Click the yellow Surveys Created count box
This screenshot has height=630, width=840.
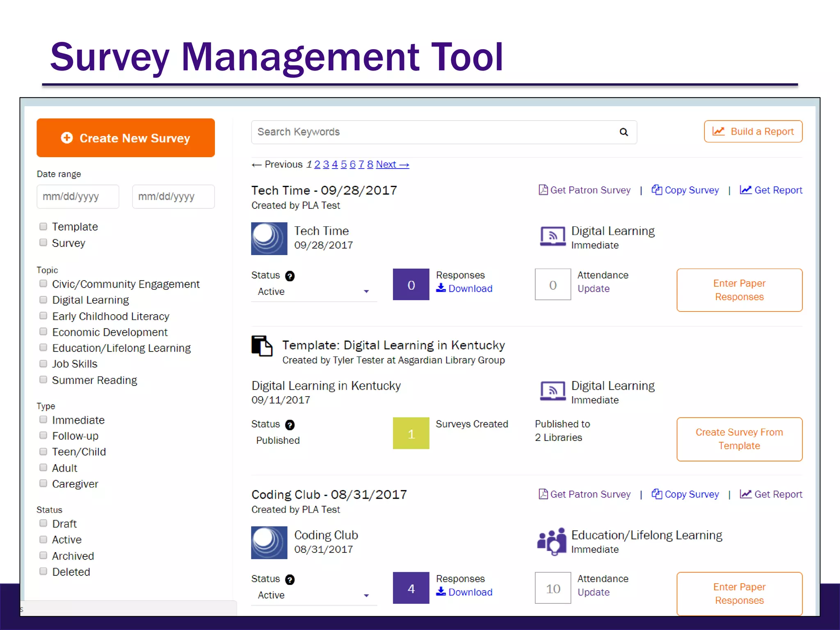(411, 433)
